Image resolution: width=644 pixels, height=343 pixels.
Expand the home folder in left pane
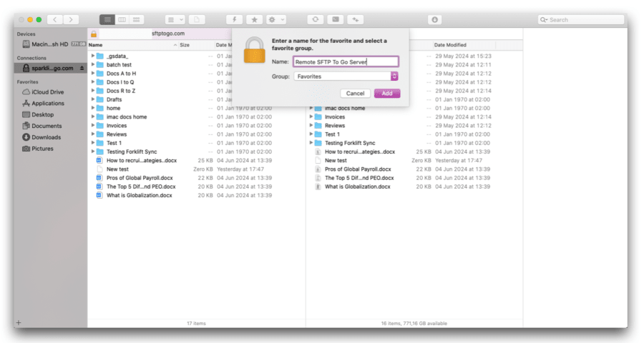[x=93, y=108]
